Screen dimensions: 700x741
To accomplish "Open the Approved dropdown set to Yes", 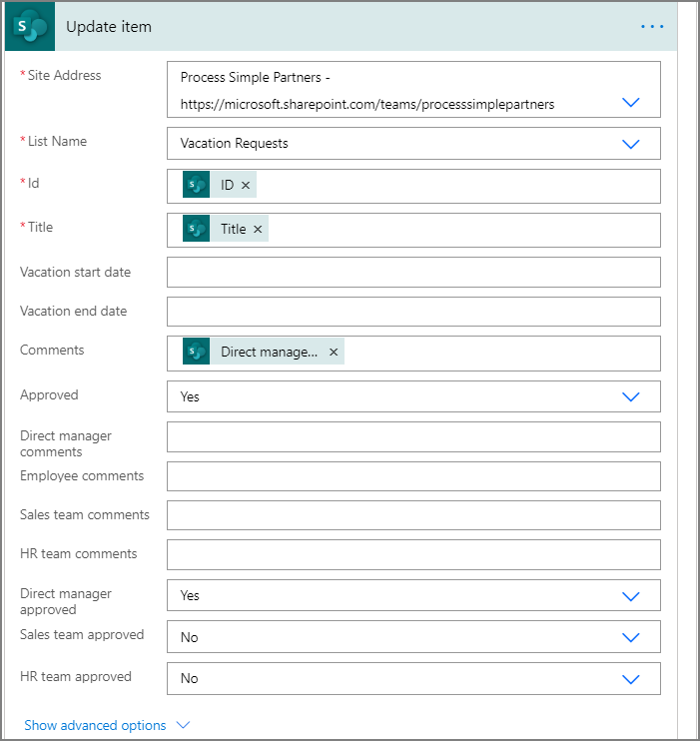I will [630, 396].
